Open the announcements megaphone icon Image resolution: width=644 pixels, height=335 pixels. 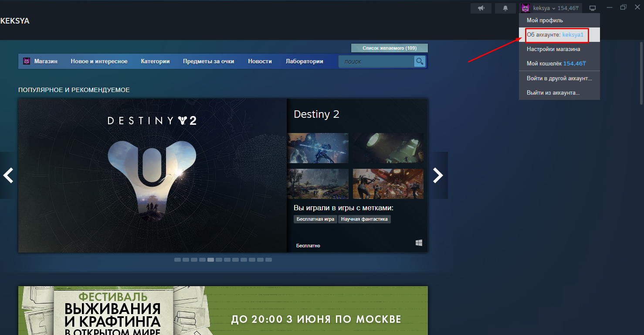click(481, 8)
